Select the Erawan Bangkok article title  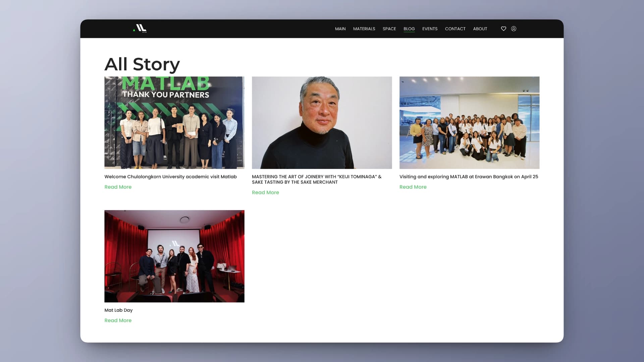pyautogui.click(x=469, y=177)
